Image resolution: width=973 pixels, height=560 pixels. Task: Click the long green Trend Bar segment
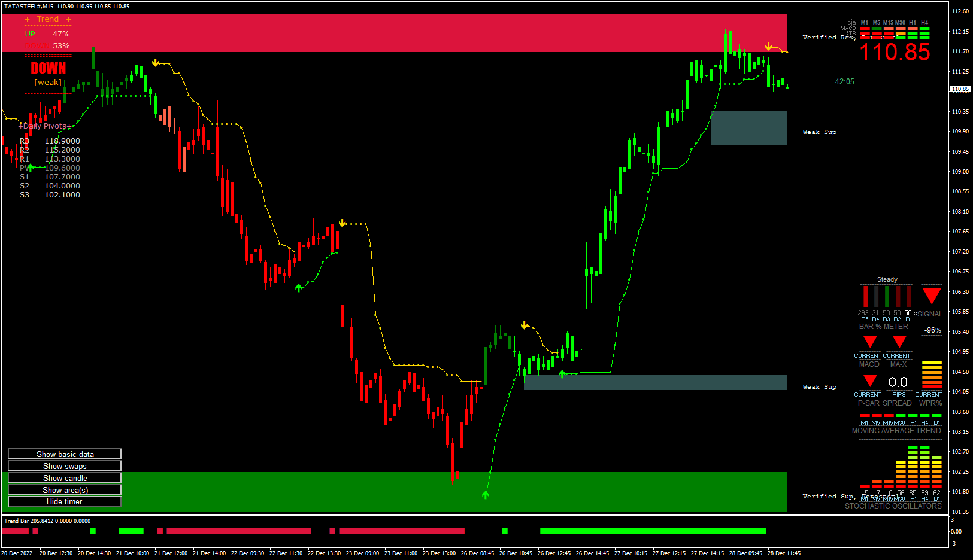click(653, 531)
